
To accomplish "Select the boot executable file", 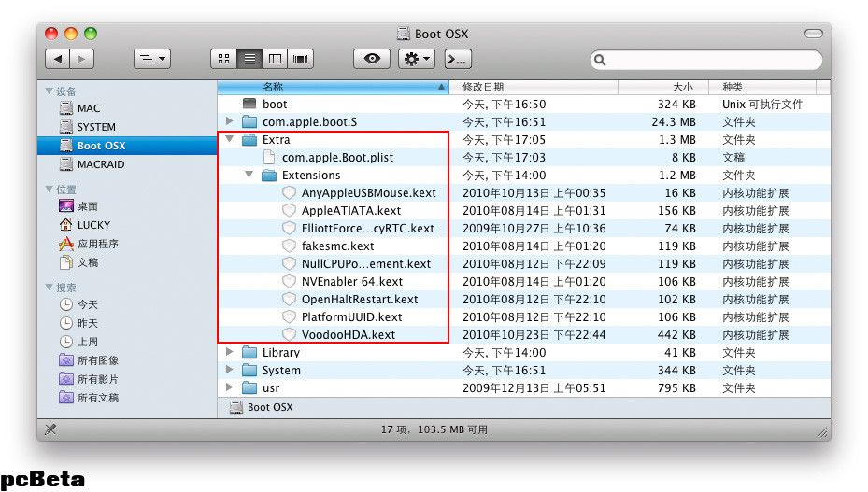I will pos(523,104).
